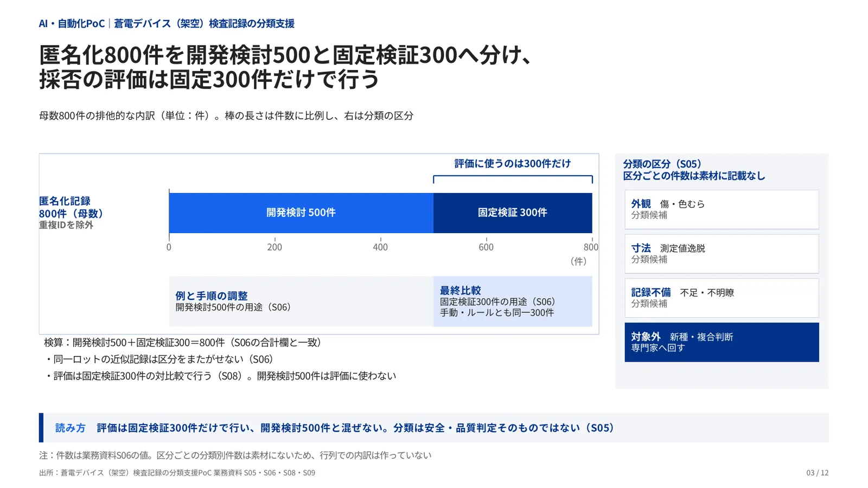Select the '対象外 新種・複合判断' dark card

[722, 342]
